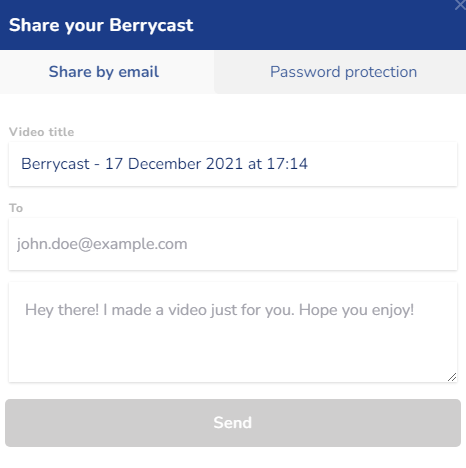This screenshot has height=468, width=466.
Task: Click the X icon at dialog corner
Action: click(461, 5)
